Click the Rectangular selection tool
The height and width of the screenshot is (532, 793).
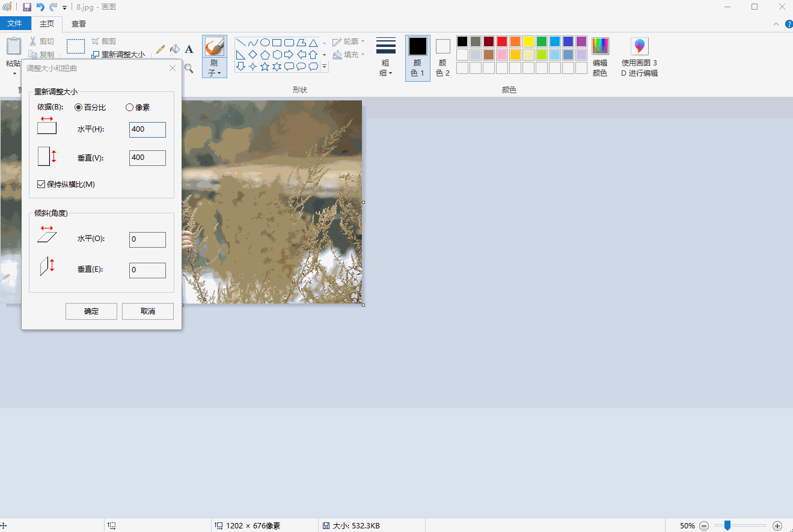point(76,46)
